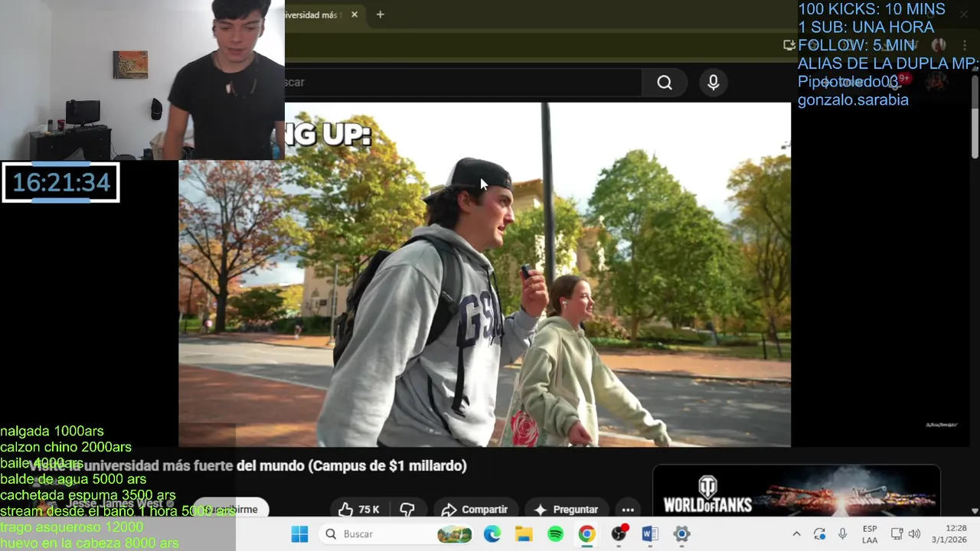Open more actions three-dot menu below video
The height and width of the screenshot is (551, 980).
click(x=628, y=510)
